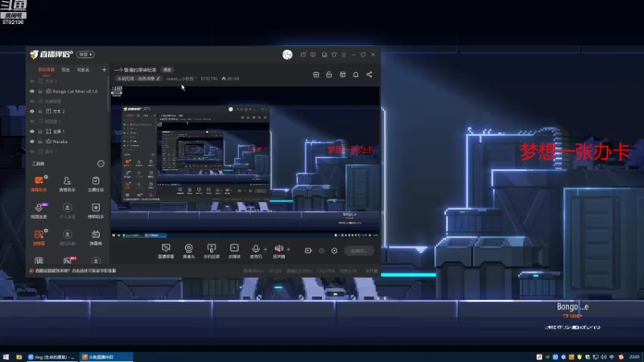The image size is (644, 362).
Task: Open the user avatar in the title bar
Action: click(x=287, y=55)
